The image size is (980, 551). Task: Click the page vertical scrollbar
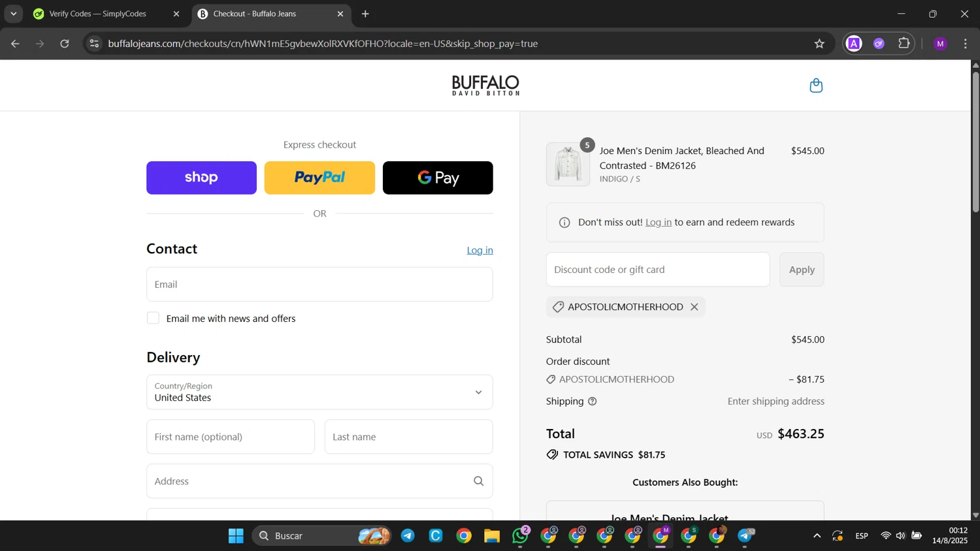point(975,142)
